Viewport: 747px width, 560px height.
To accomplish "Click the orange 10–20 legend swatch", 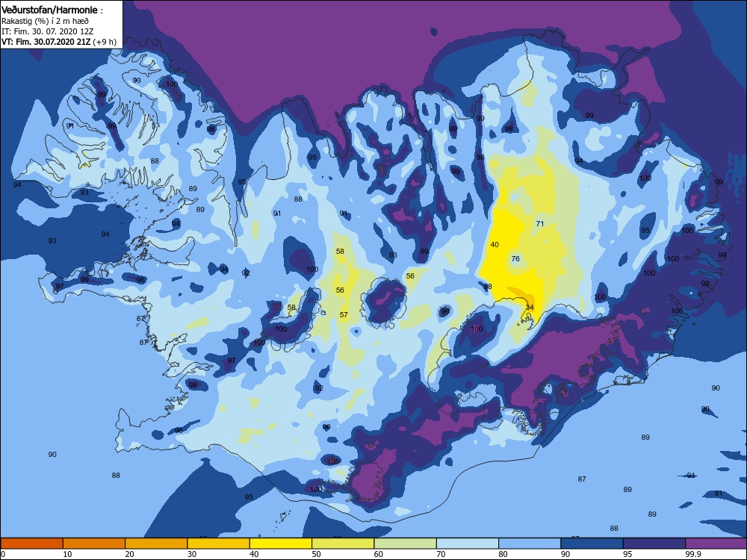I will pyautogui.click(x=94, y=544).
